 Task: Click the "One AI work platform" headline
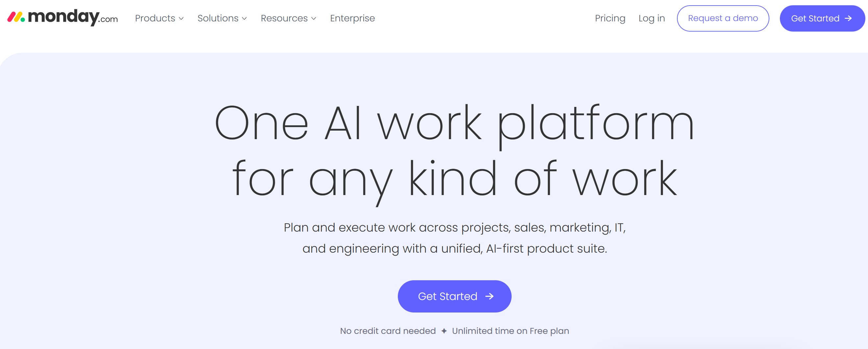(x=454, y=123)
